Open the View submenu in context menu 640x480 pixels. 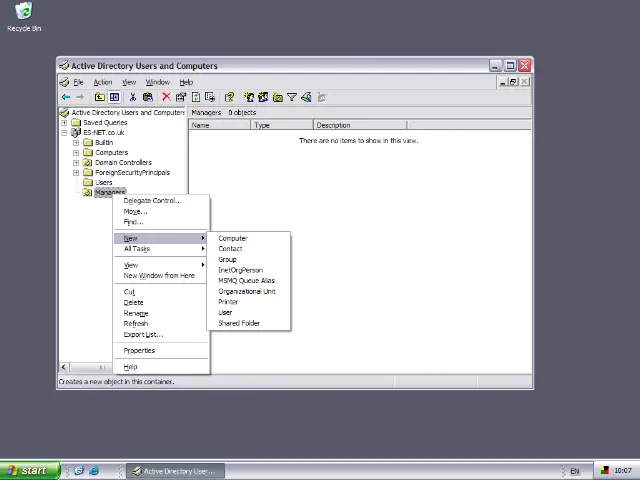coord(161,265)
